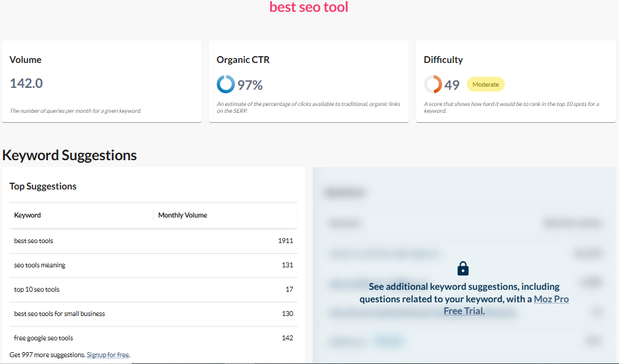Screen dimensions: 619x364
Task: Click the Organic CTR donut chart
Action: pyautogui.click(x=226, y=84)
